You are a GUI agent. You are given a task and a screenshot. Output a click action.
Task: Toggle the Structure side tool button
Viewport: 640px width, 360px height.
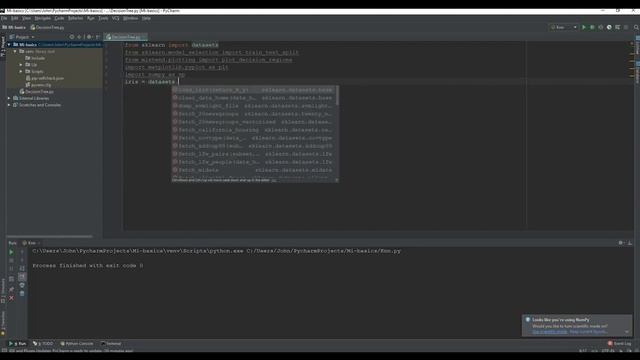tap(3, 291)
